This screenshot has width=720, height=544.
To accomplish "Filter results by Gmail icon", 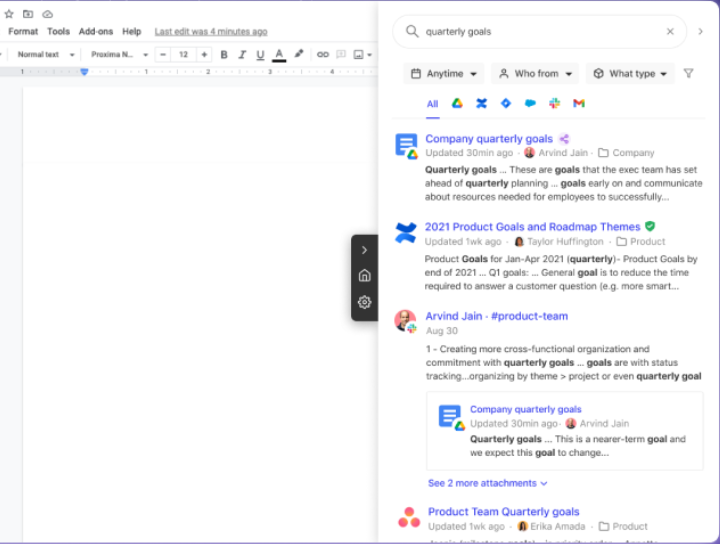I will (579, 104).
